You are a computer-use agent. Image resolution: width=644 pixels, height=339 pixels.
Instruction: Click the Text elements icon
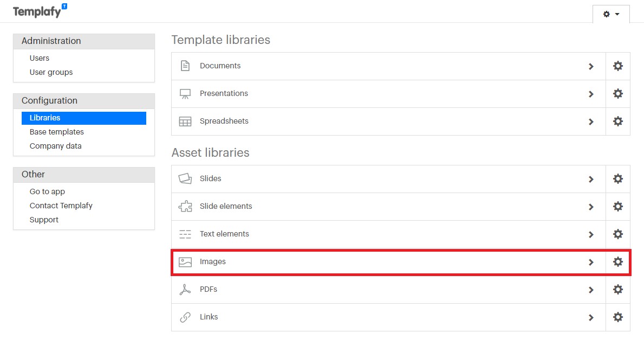185,234
